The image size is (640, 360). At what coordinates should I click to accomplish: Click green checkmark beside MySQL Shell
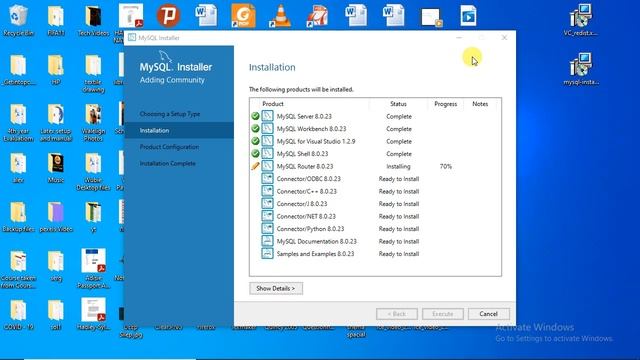click(255, 154)
